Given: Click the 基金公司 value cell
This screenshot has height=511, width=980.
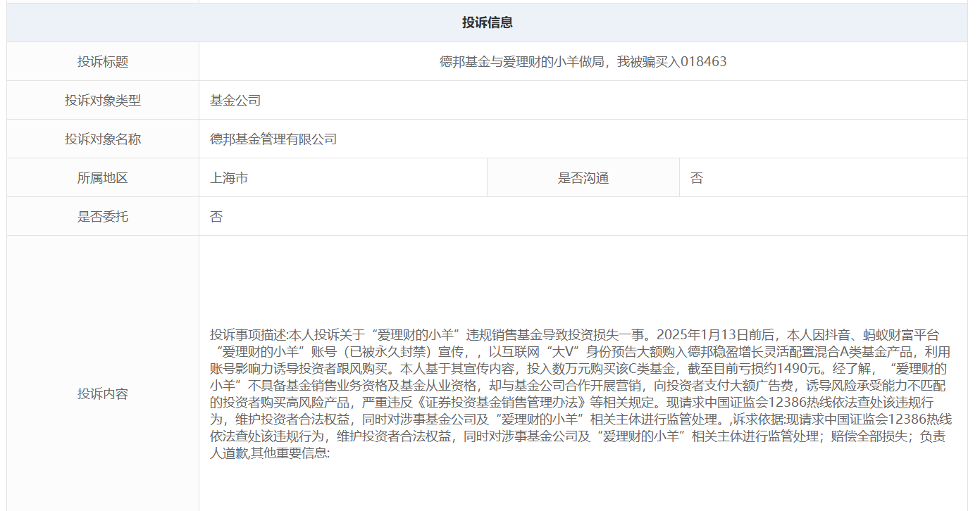Looking at the screenshot, I should pos(583,101).
